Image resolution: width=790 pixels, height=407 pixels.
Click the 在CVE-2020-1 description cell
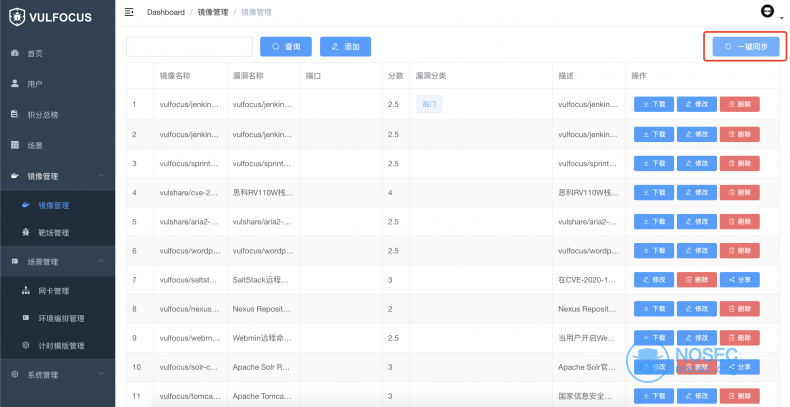coord(588,280)
